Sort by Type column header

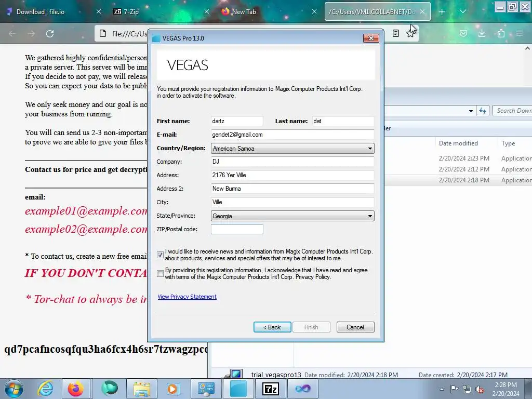coord(508,143)
